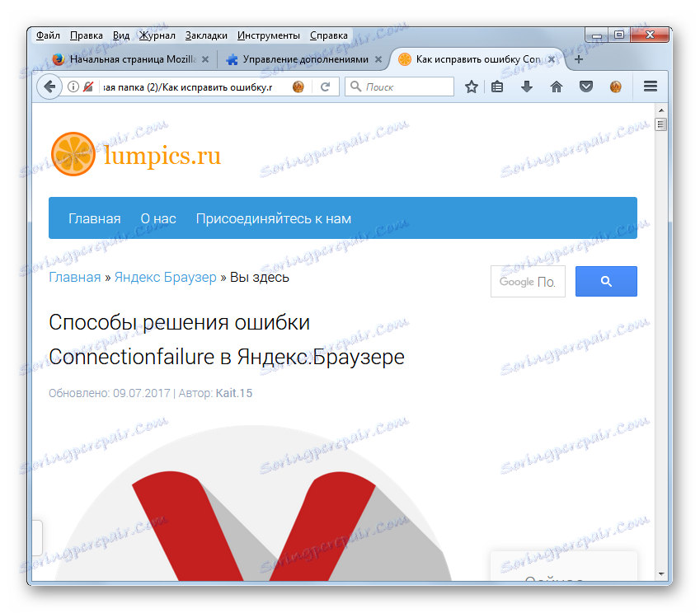The width and height of the screenshot is (700, 613).
Task: Go back using the back arrow button
Action: [50, 87]
